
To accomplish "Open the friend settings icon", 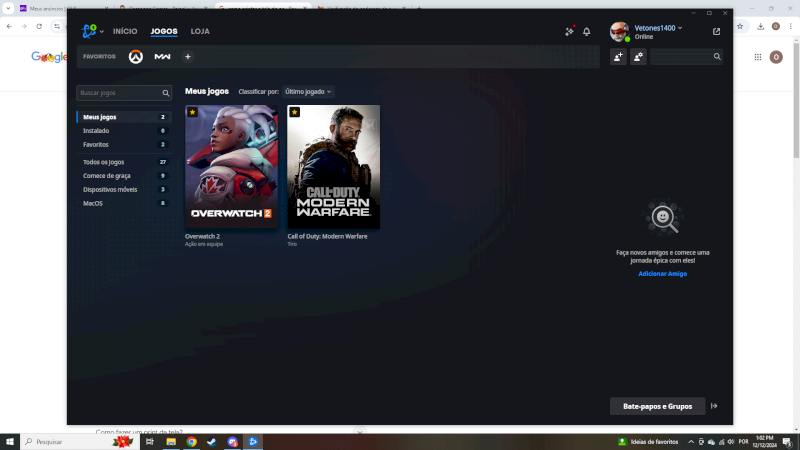I will pos(638,57).
